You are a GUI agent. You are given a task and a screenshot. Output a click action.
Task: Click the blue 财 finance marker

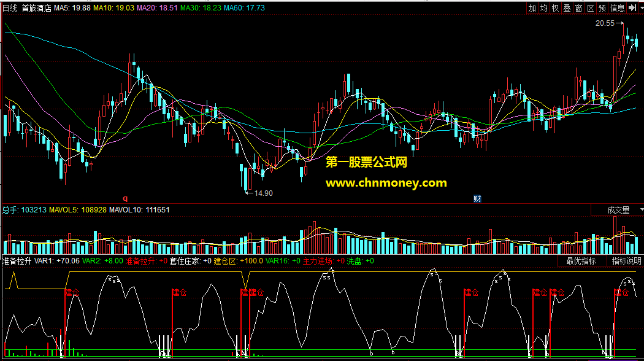coord(477,199)
